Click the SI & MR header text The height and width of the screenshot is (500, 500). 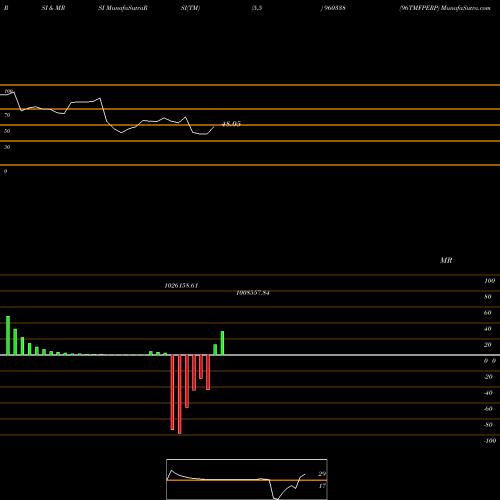tap(53, 8)
